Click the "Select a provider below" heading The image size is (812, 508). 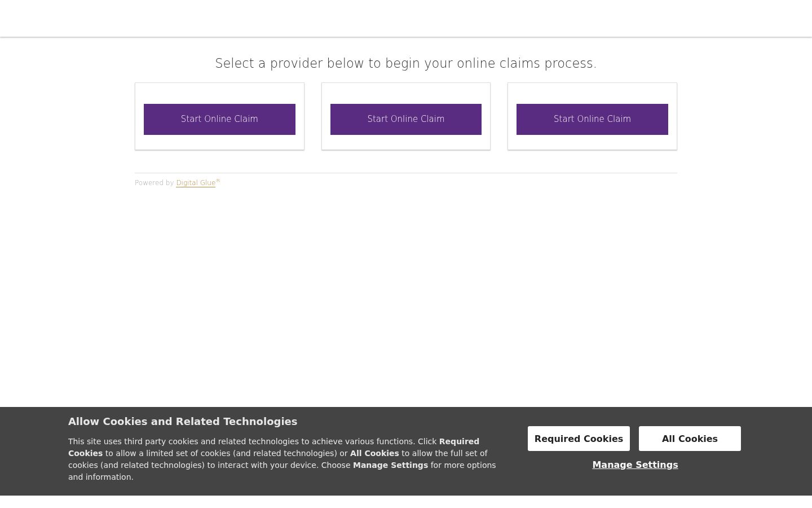pos(406,63)
